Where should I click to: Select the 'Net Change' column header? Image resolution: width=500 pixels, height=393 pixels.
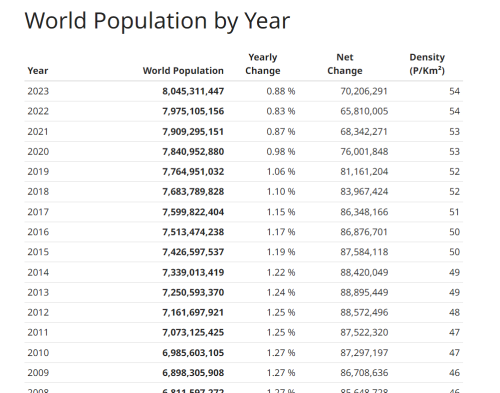pos(345,64)
